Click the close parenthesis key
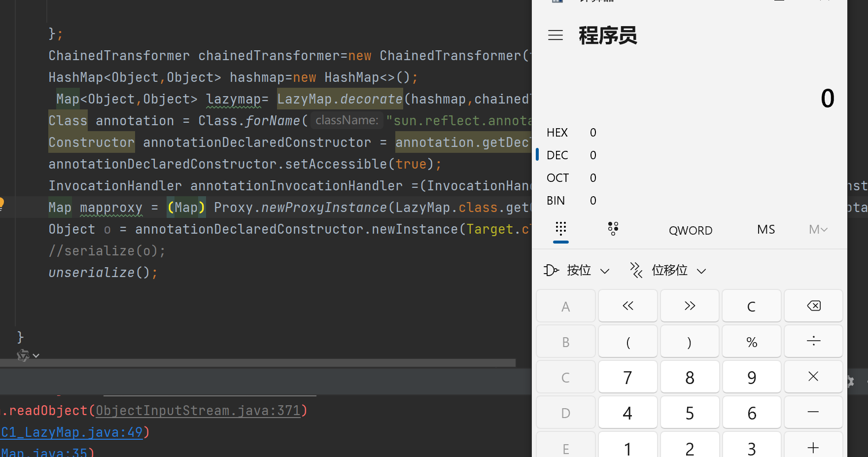Image resolution: width=868 pixels, height=457 pixels. 690,342
